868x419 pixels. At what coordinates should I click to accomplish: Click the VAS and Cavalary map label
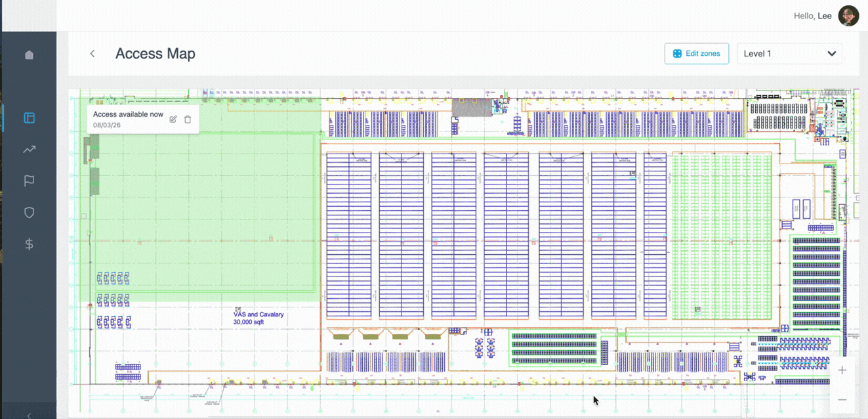pyautogui.click(x=258, y=319)
